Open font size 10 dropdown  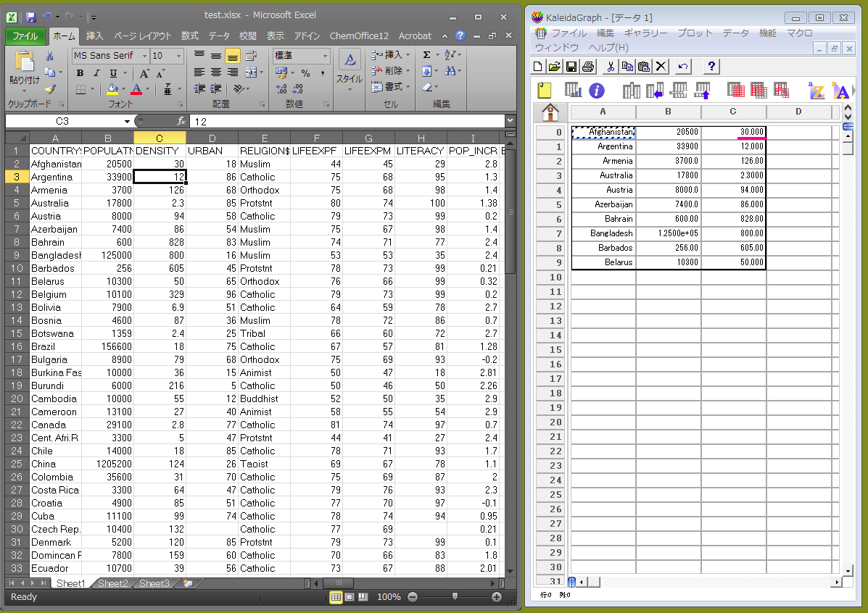(179, 56)
